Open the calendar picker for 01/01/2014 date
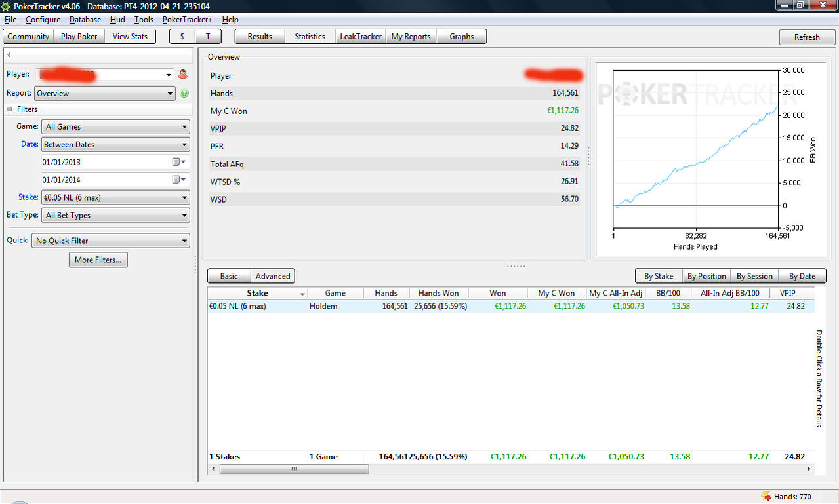839x504 pixels. (178, 180)
